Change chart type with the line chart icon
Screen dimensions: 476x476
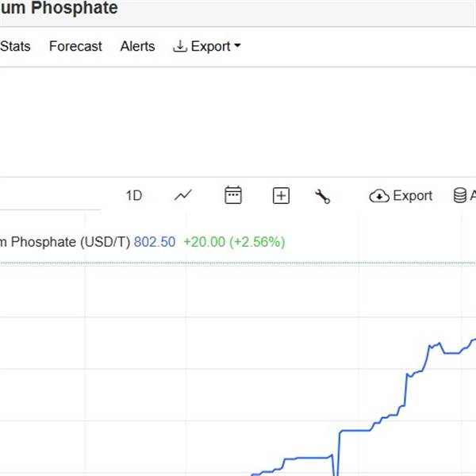coord(183,195)
